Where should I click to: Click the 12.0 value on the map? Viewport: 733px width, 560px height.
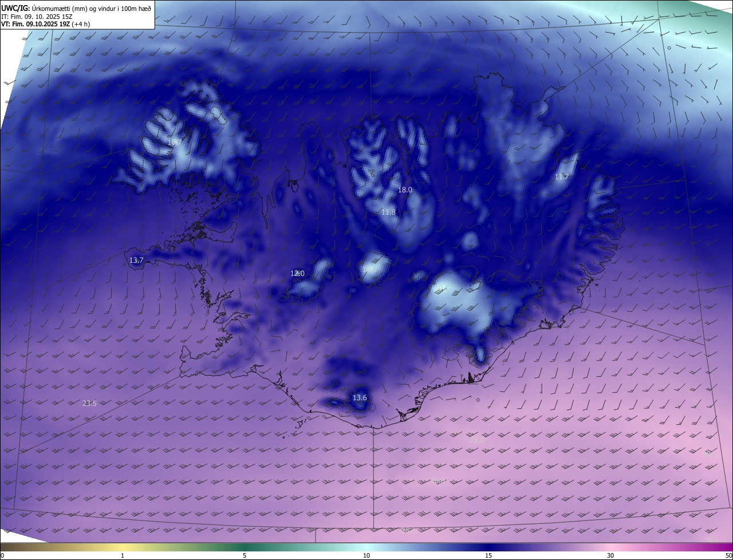click(297, 274)
